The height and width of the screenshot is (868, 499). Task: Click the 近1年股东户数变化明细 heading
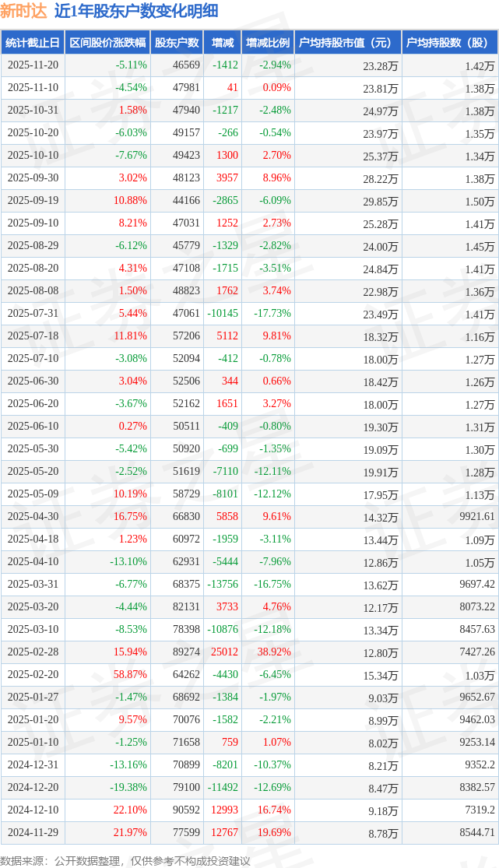136,11
